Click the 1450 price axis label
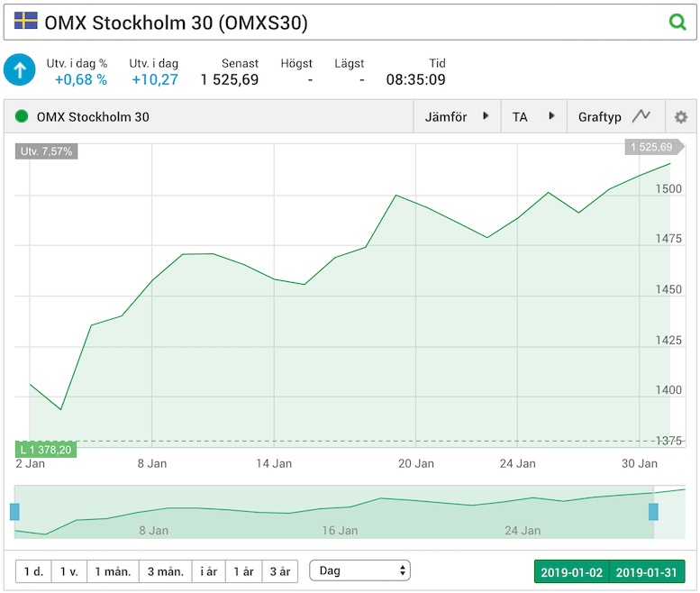 click(668, 289)
